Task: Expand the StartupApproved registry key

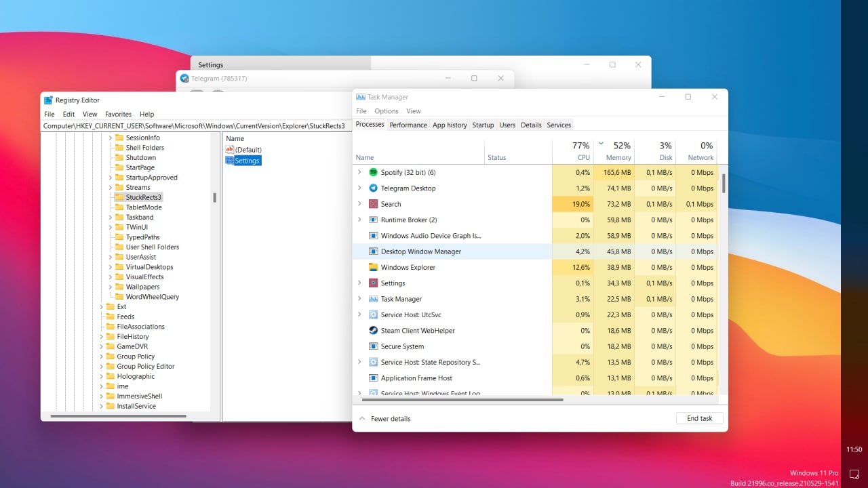Action: pyautogui.click(x=111, y=178)
